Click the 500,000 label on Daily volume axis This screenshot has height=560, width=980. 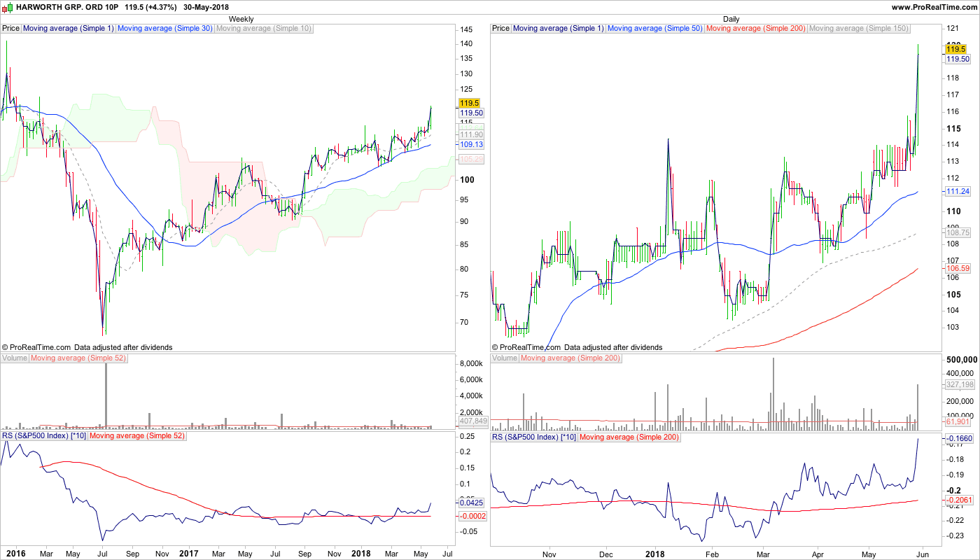(962, 359)
